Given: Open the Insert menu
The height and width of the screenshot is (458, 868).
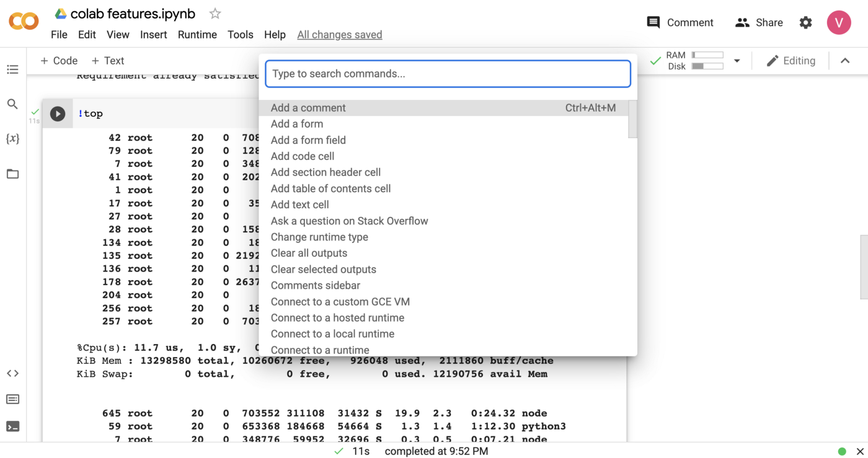Looking at the screenshot, I should coord(153,35).
